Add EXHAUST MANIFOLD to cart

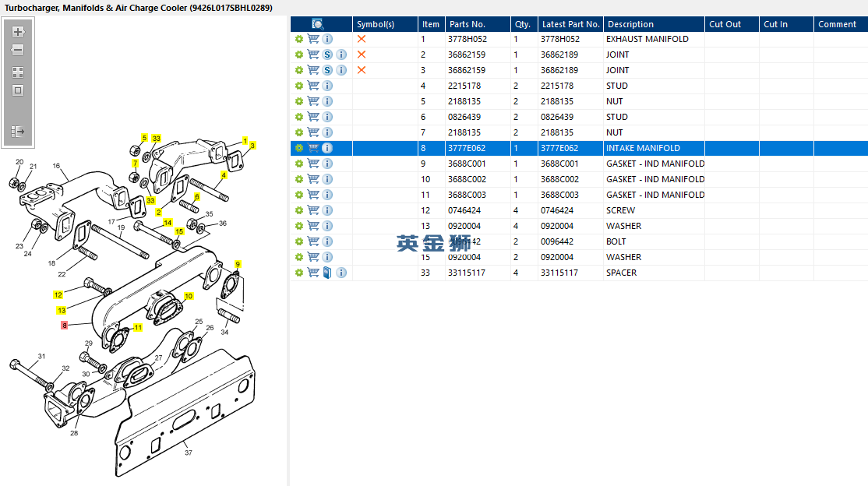313,39
